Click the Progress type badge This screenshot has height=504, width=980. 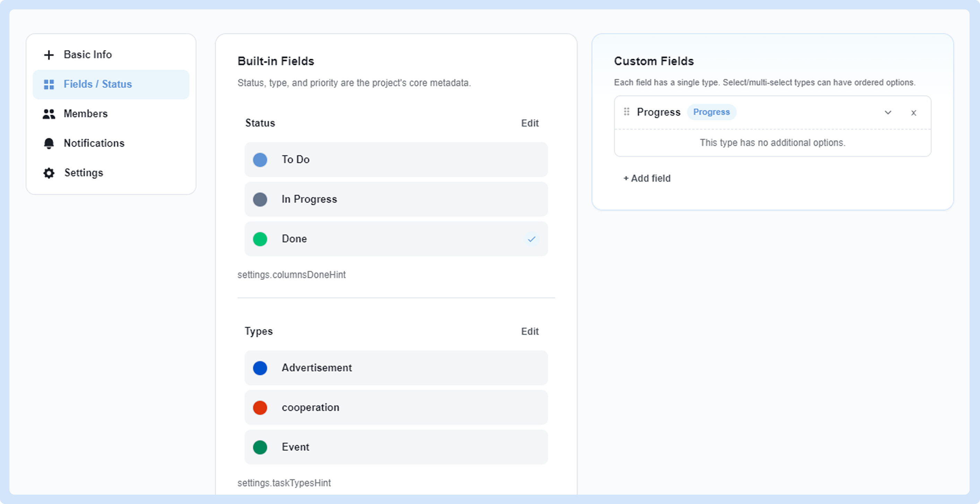711,112
